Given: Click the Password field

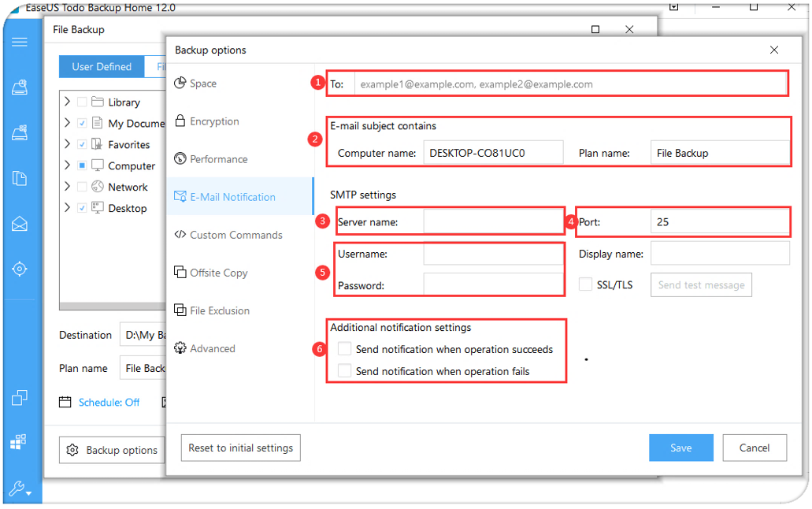Looking at the screenshot, I should tap(494, 284).
